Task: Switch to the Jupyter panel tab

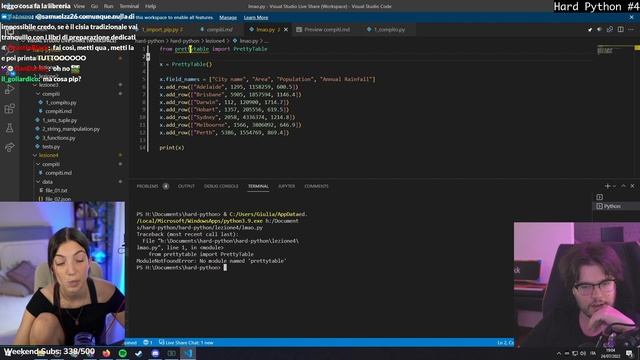Action: (x=287, y=186)
